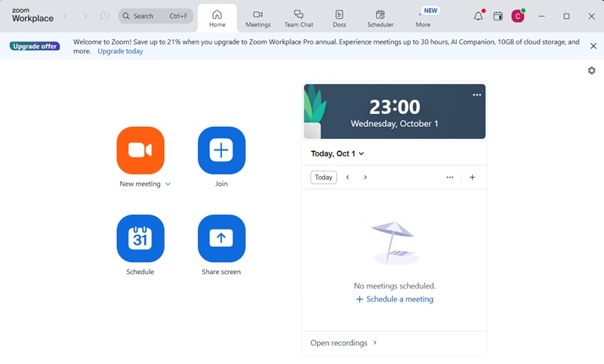Open the Team Chat tab

[x=298, y=18]
